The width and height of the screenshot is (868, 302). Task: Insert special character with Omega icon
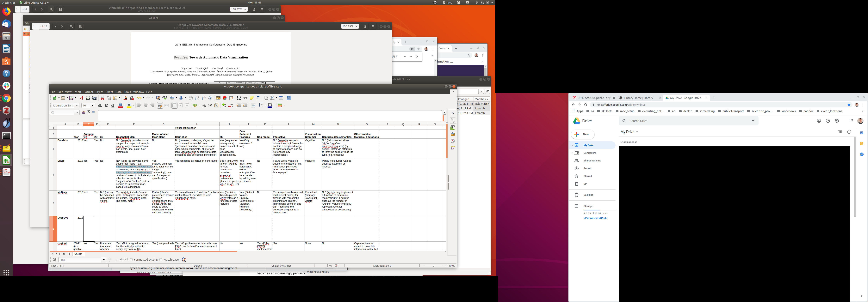click(239, 98)
